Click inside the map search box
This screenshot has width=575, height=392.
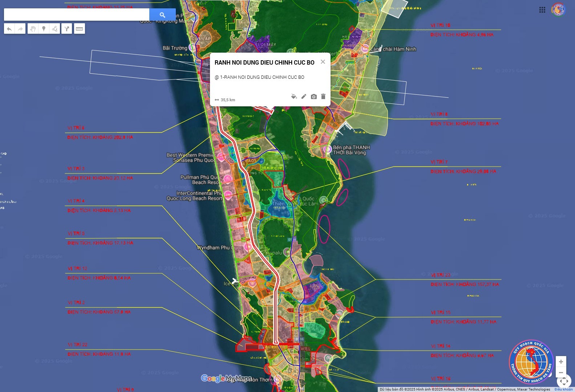coord(76,15)
